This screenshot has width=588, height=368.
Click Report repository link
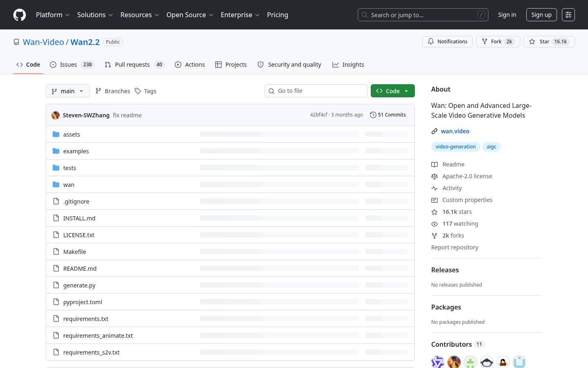pos(454,247)
